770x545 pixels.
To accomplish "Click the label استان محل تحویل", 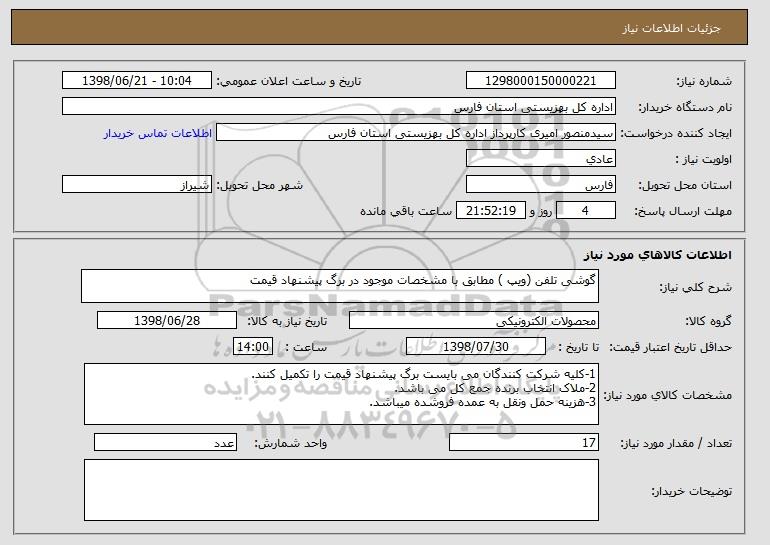I will pos(685,185).
